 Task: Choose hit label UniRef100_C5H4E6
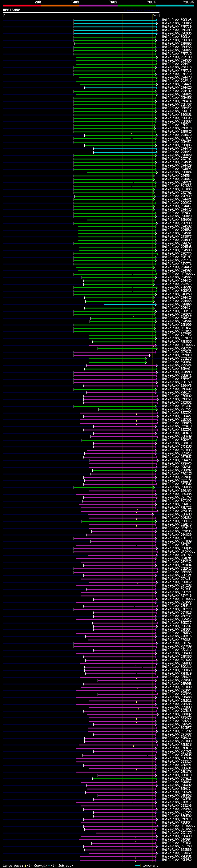[x=176, y=98]
